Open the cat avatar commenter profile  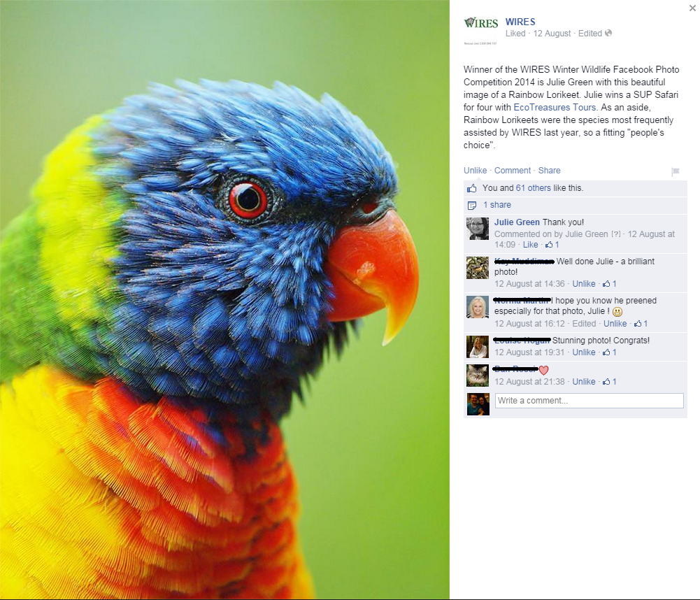click(x=478, y=376)
